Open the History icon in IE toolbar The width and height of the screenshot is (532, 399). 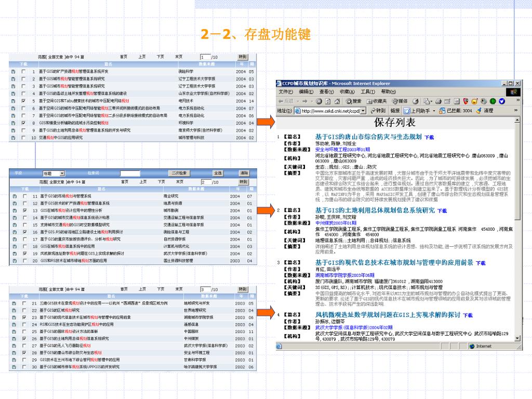pyautogui.click(x=416, y=101)
